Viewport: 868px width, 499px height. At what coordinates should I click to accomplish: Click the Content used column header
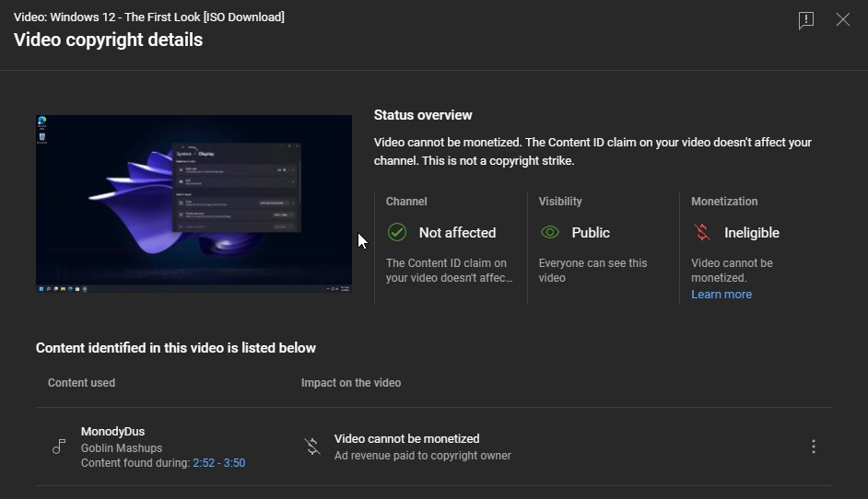coord(81,383)
